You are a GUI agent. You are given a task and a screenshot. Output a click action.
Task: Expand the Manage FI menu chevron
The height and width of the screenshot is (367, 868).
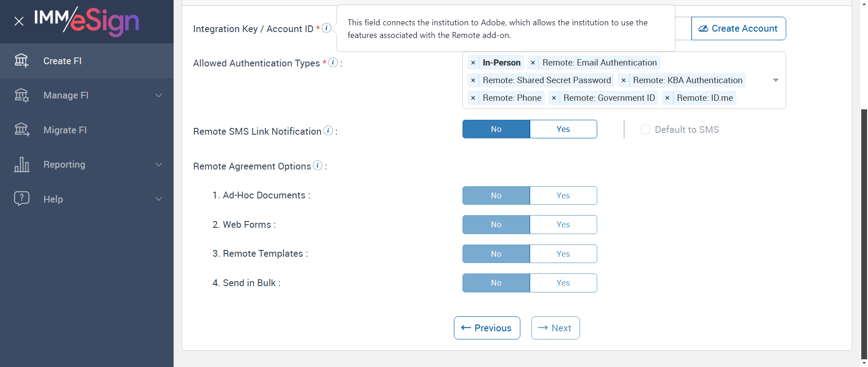159,95
